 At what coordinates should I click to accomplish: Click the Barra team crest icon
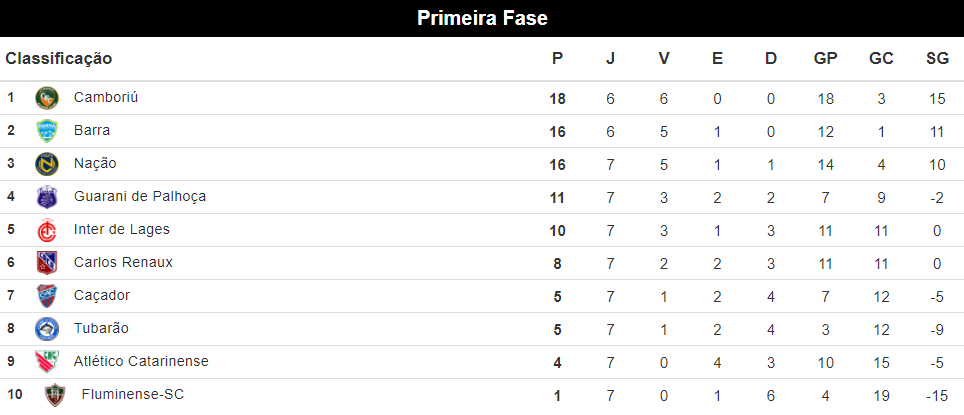point(47,131)
